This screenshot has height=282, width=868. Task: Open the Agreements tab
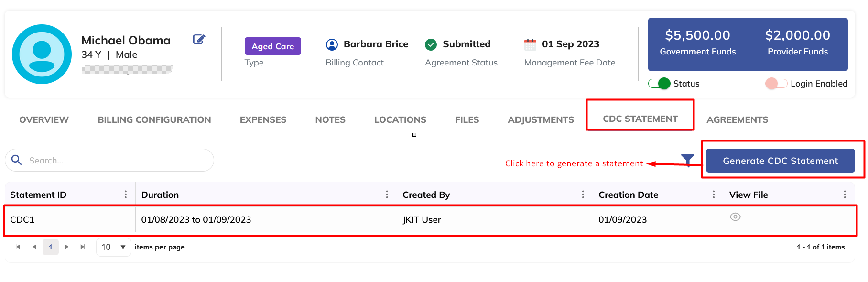coord(737,120)
